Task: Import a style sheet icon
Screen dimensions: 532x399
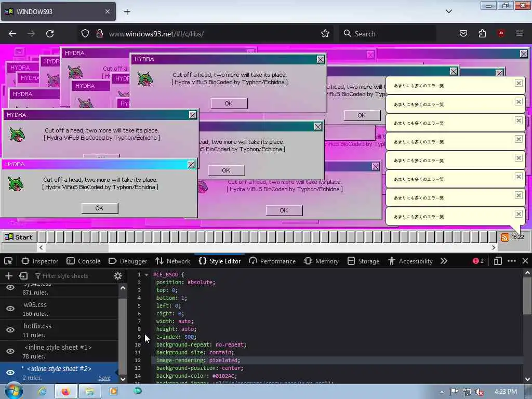Action: 23,276
